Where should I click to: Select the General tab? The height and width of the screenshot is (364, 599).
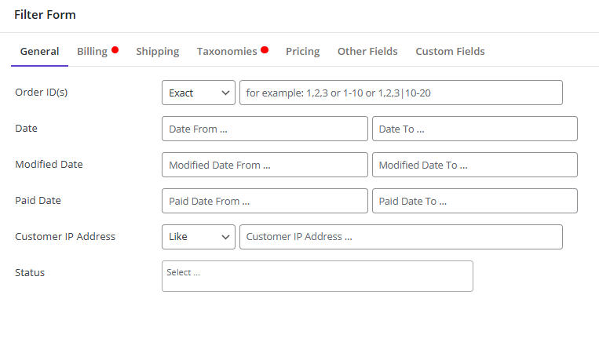point(39,51)
